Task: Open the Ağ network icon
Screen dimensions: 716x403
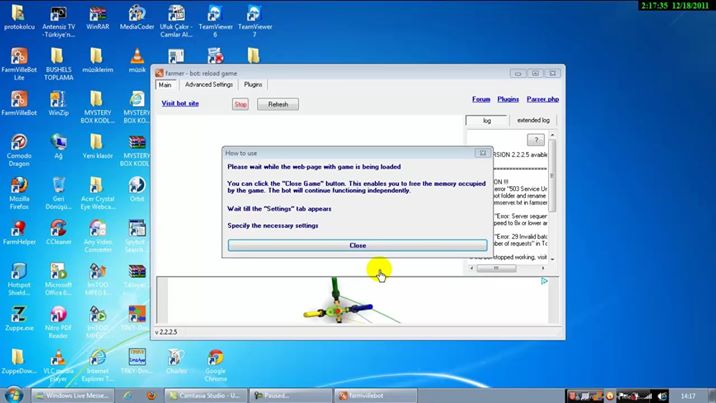Action: tap(58, 147)
